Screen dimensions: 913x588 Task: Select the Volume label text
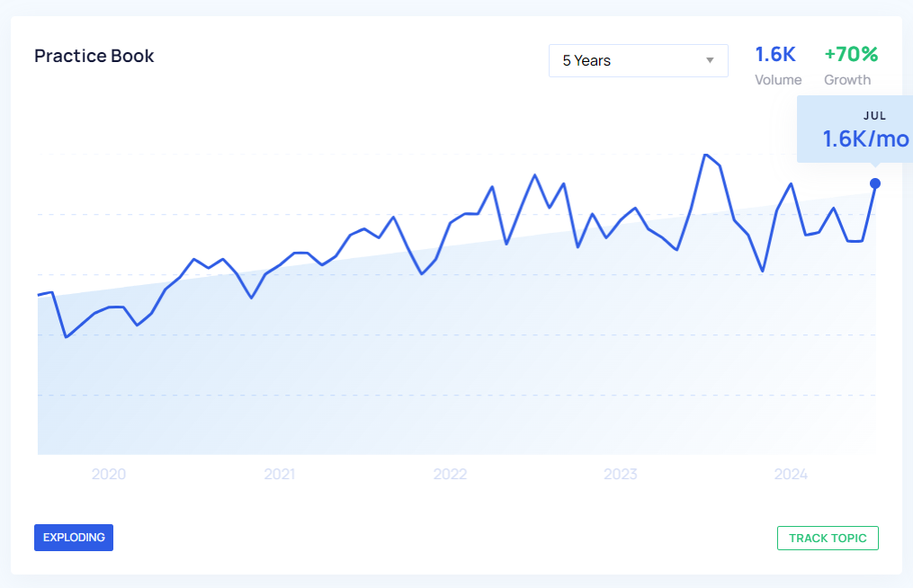pyautogui.click(x=778, y=80)
